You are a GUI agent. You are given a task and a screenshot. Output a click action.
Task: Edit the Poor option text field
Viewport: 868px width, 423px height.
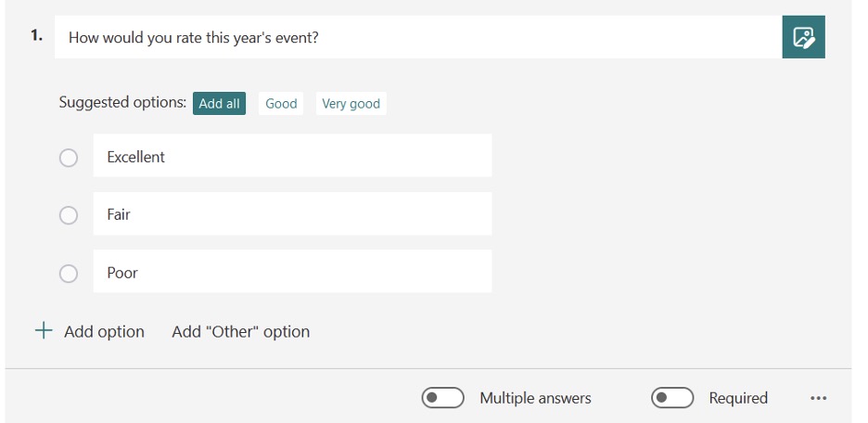coord(292,271)
